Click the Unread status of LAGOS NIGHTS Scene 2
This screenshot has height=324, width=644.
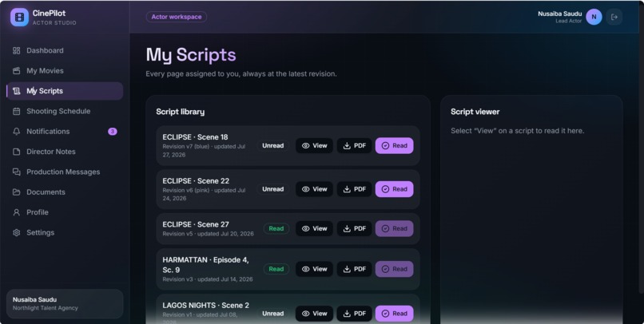coord(272,314)
